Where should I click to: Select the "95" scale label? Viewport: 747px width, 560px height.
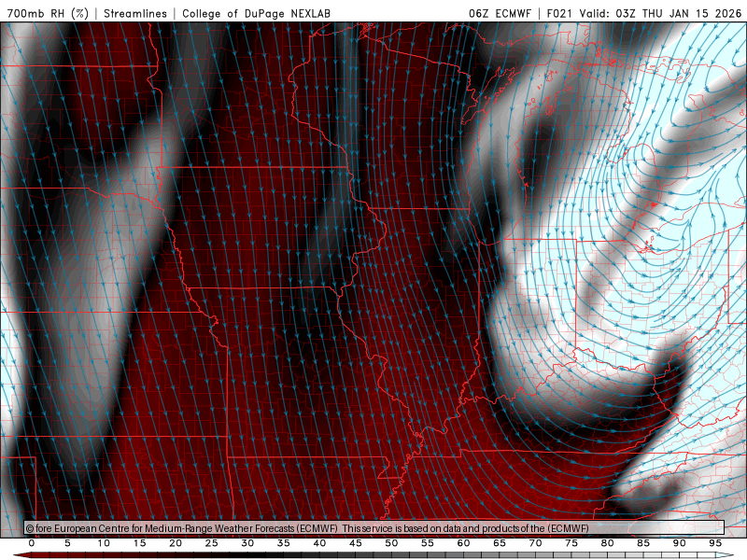715,543
